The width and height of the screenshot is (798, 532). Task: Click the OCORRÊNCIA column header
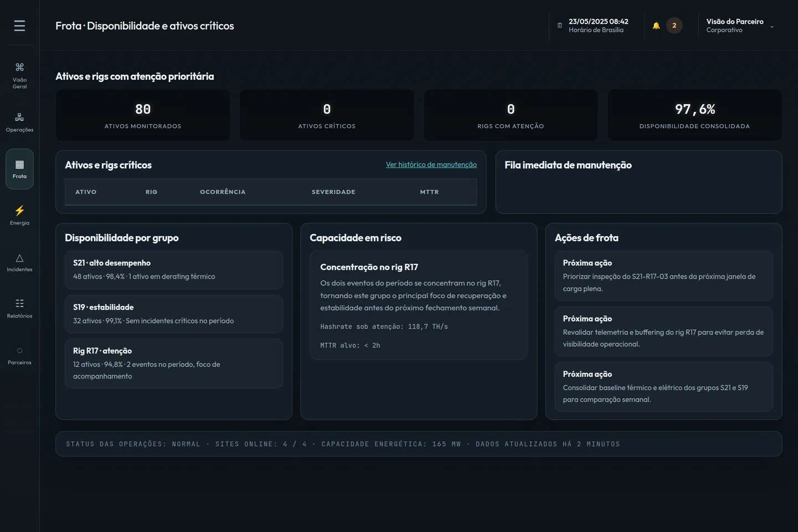pyautogui.click(x=223, y=192)
